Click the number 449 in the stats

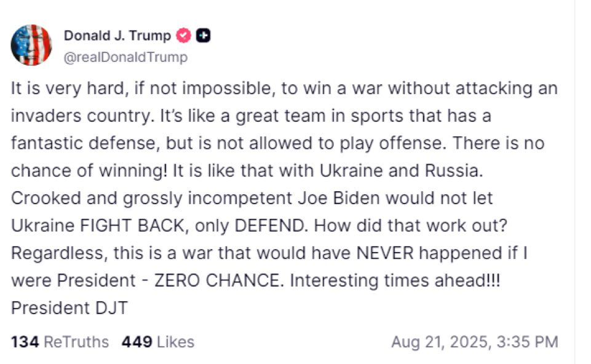click(137, 342)
